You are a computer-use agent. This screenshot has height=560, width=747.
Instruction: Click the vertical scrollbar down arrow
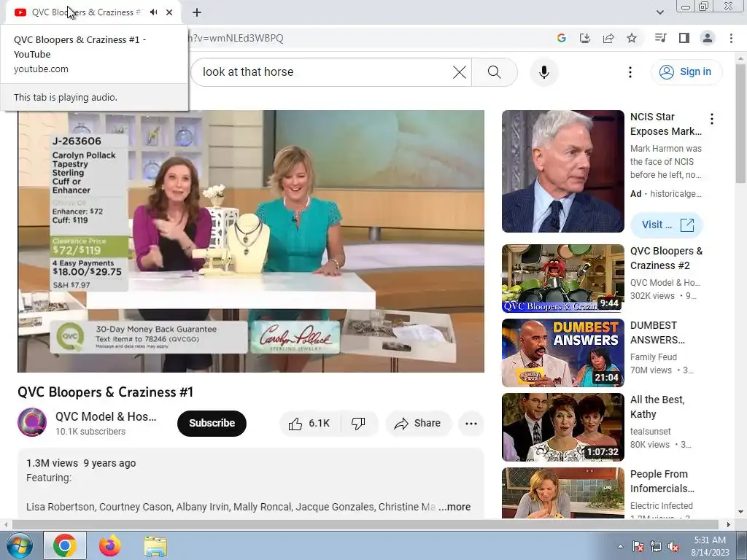(x=740, y=513)
